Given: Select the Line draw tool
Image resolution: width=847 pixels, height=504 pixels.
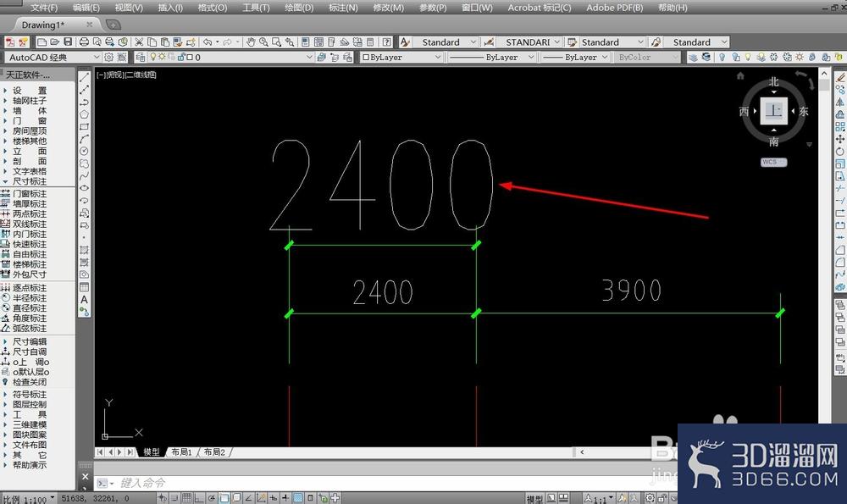Looking at the screenshot, I should coord(84,77).
